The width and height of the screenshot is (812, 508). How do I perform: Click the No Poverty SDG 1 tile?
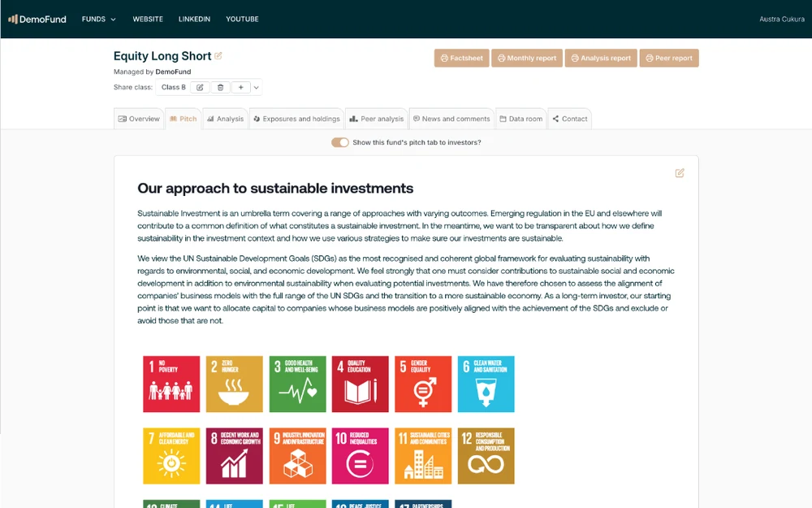tap(171, 384)
